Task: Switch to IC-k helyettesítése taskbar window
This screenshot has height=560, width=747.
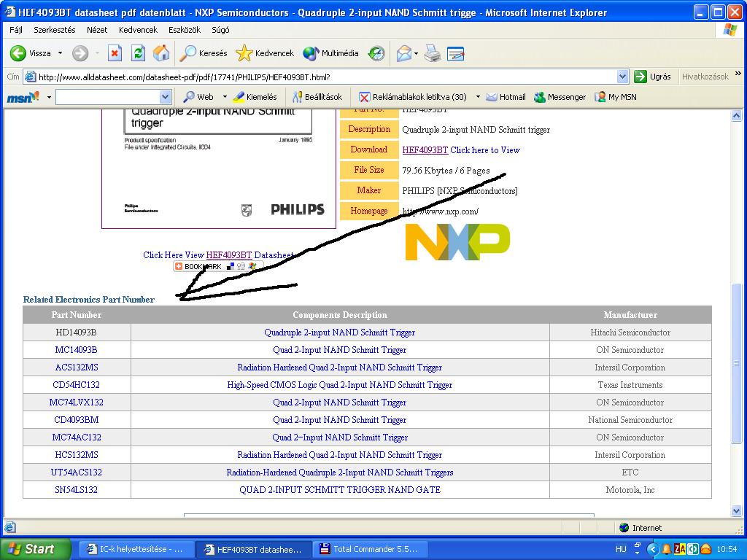Action: tap(136, 549)
